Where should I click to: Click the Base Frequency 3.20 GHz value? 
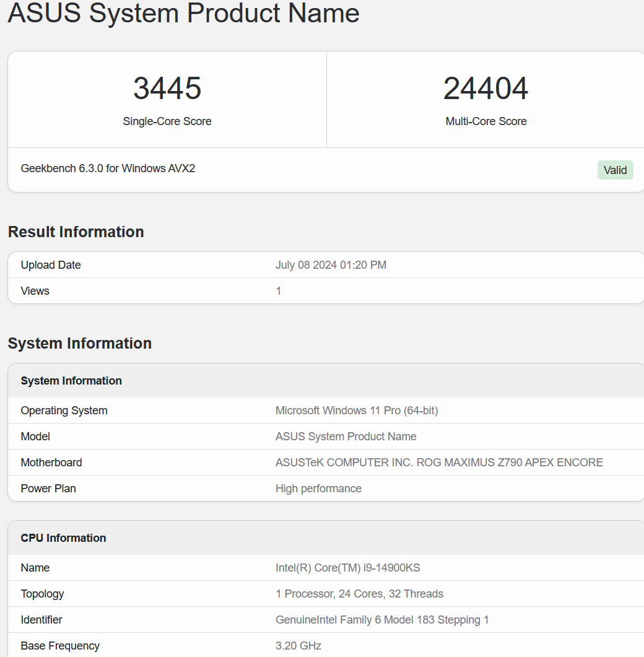pyautogui.click(x=298, y=645)
